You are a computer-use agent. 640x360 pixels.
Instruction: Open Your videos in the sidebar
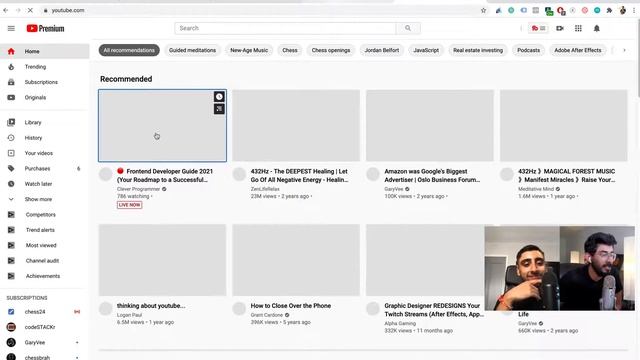click(44, 153)
